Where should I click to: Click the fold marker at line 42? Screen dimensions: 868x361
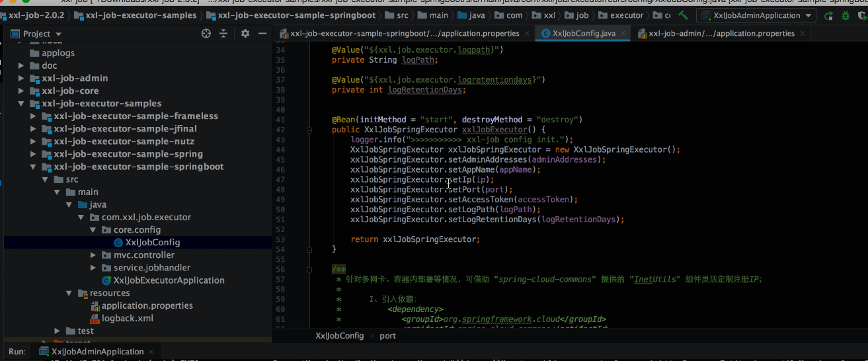(309, 130)
